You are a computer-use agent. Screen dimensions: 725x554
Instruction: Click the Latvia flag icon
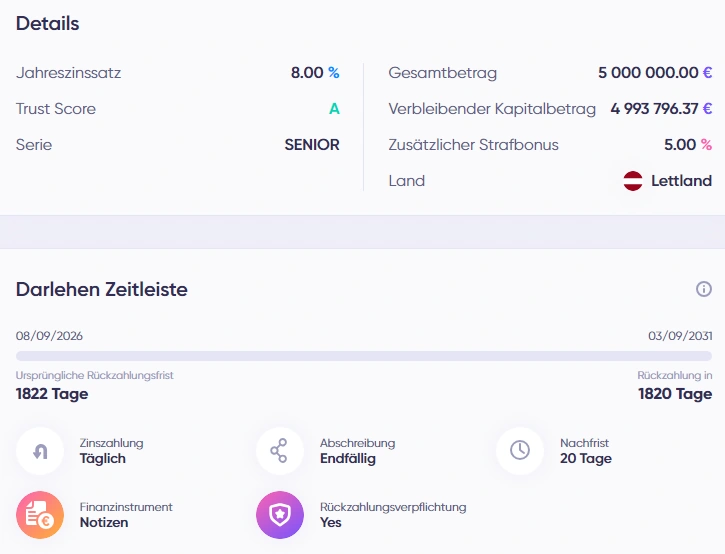pyautogui.click(x=633, y=181)
